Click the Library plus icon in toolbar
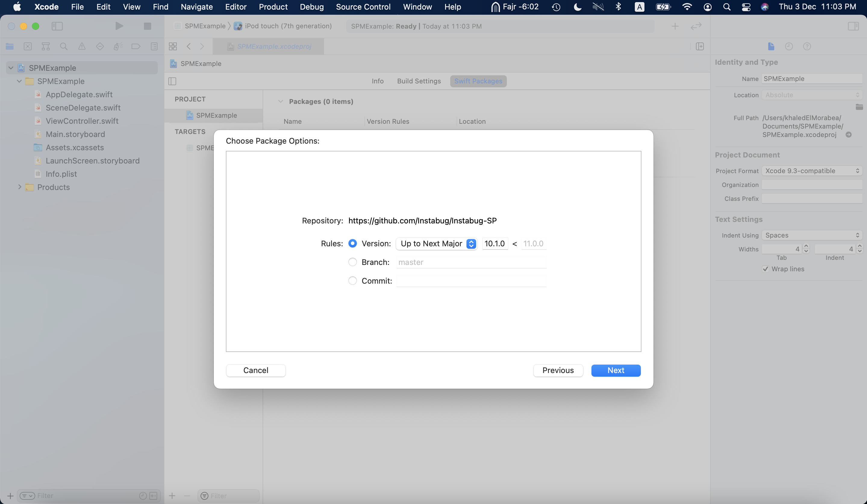Viewport: 867px width, 504px height. (x=675, y=26)
